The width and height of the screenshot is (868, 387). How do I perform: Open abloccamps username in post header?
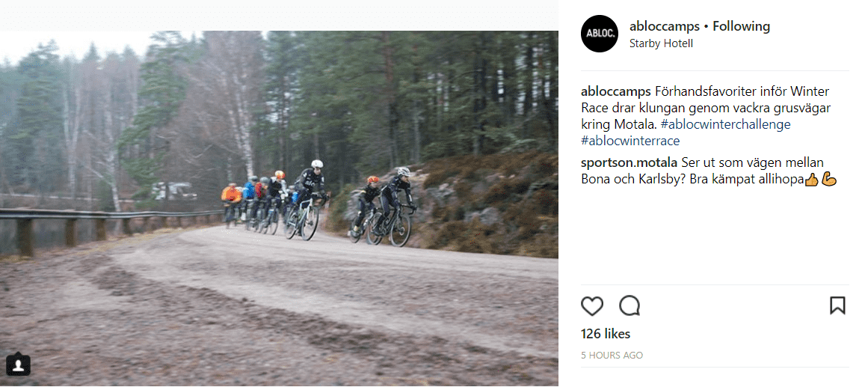click(x=665, y=26)
